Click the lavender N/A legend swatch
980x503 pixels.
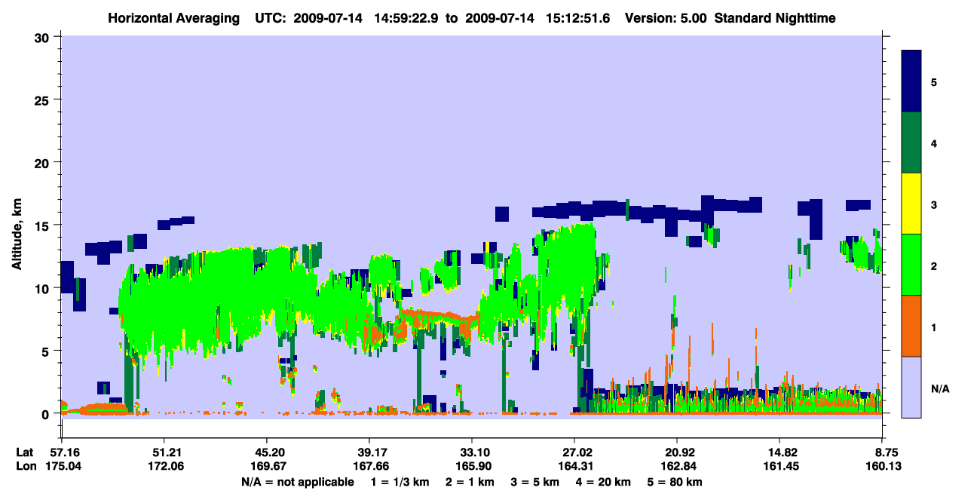[x=911, y=387]
